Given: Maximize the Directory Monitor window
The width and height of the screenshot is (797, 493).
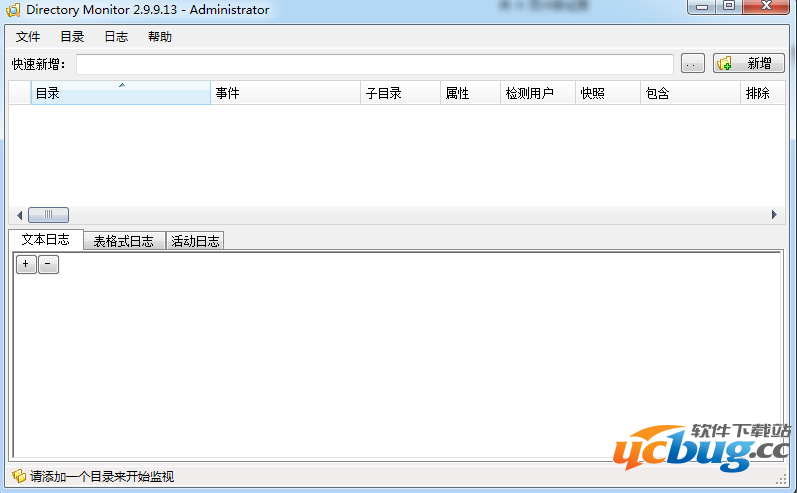Looking at the screenshot, I should (x=729, y=7).
